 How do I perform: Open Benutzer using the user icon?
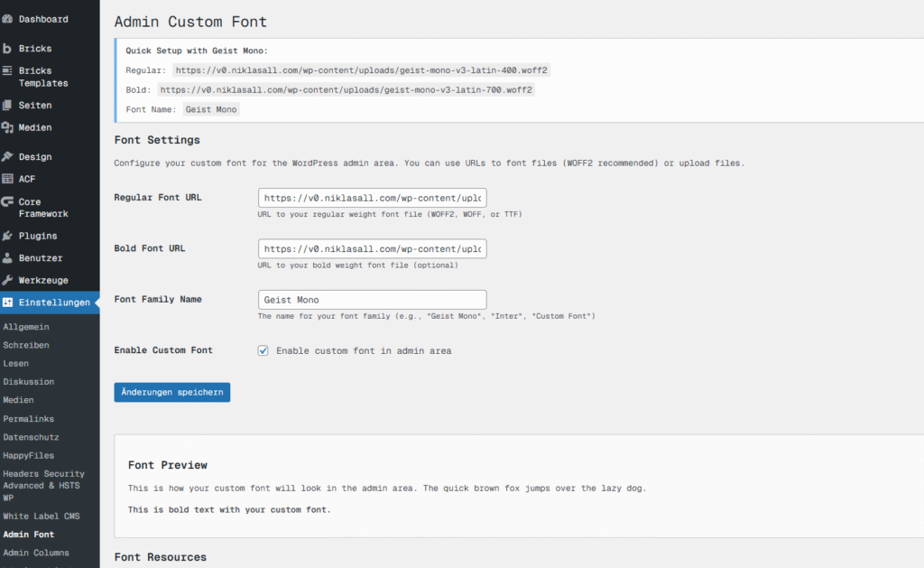click(8, 258)
